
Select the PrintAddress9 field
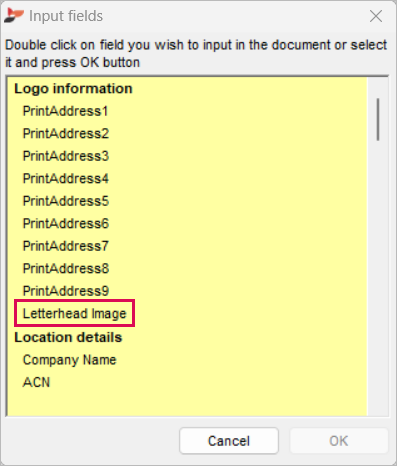66,291
